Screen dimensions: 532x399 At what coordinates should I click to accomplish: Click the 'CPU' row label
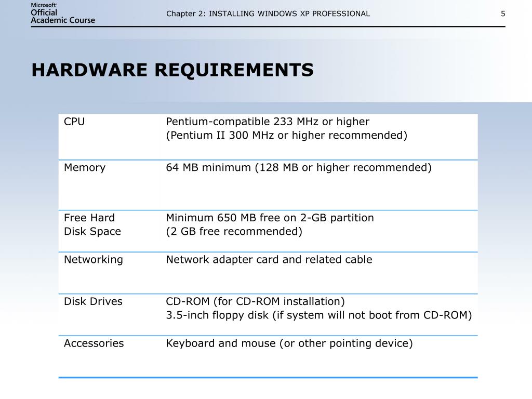click(x=74, y=122)
